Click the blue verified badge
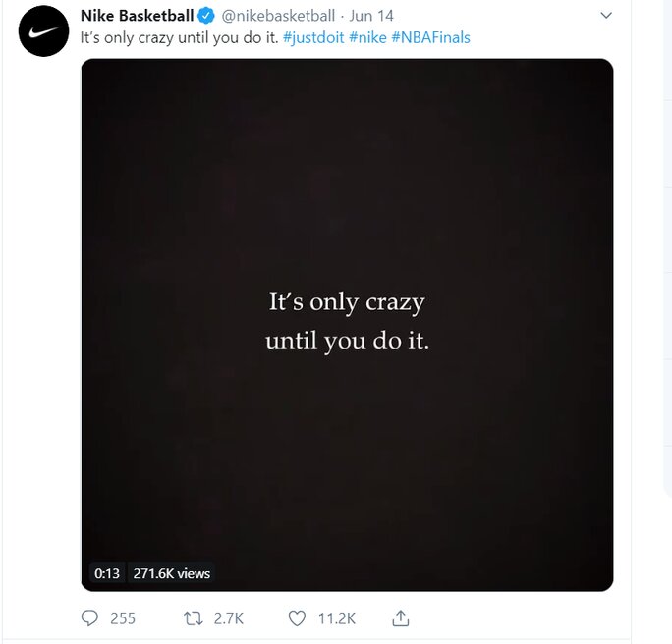Screen dimensions: 672x644 point(206,16)
